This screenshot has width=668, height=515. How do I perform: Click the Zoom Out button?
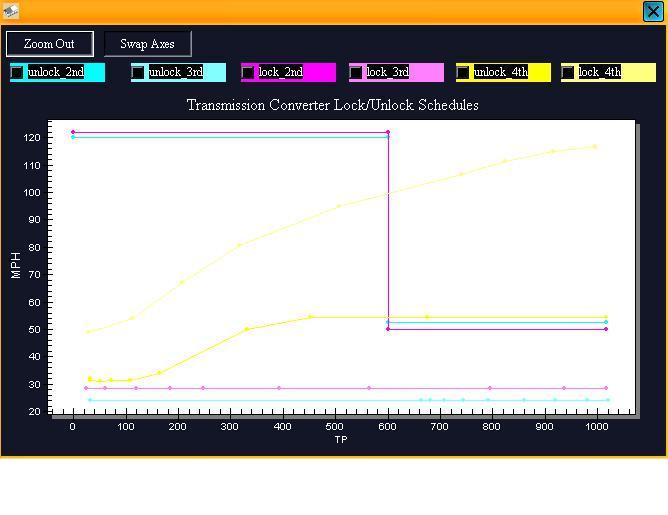49,44
